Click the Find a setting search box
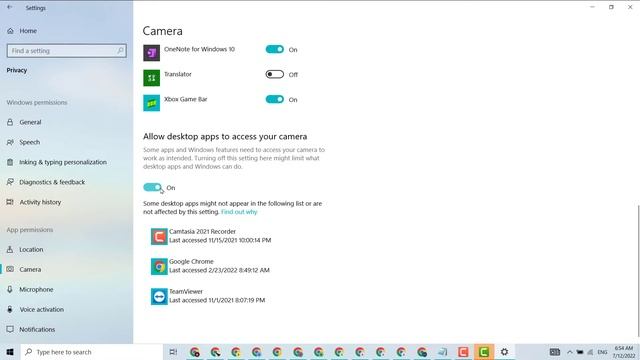Screen dimensions: 640x360 [67, 51]
